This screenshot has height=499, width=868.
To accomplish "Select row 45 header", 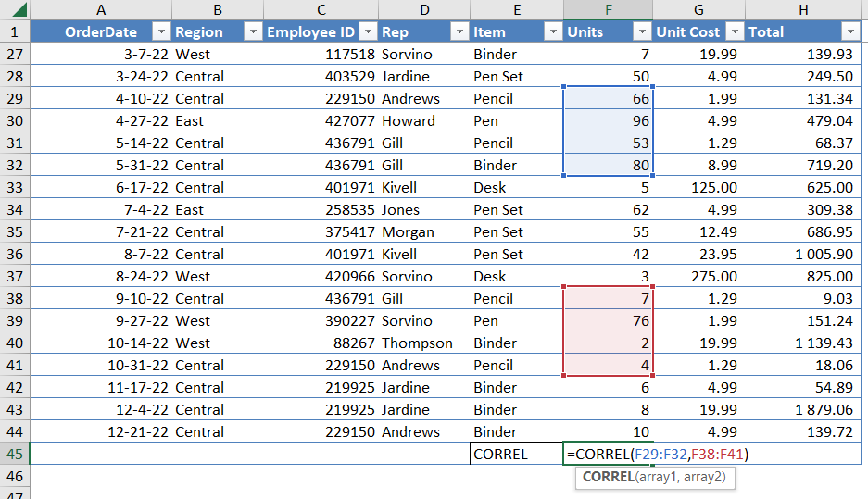I will (15, 454).
